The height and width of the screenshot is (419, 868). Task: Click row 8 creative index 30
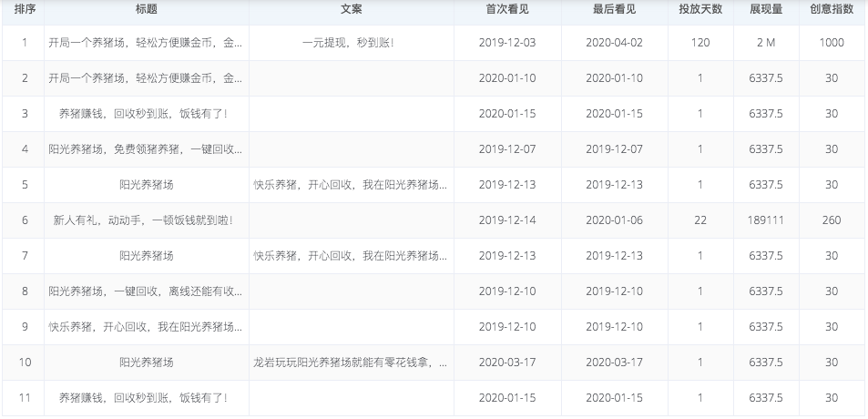[x=832, y=291]
